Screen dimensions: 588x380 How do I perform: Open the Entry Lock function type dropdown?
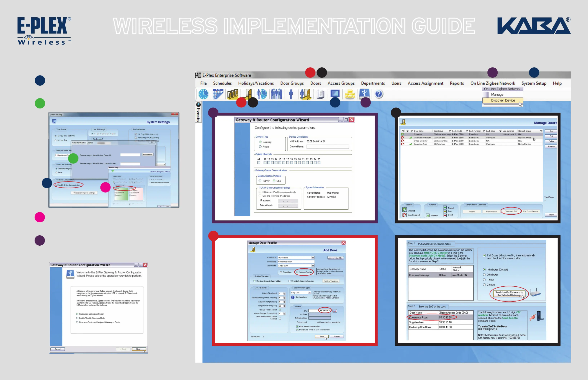(x=309, y=293)
